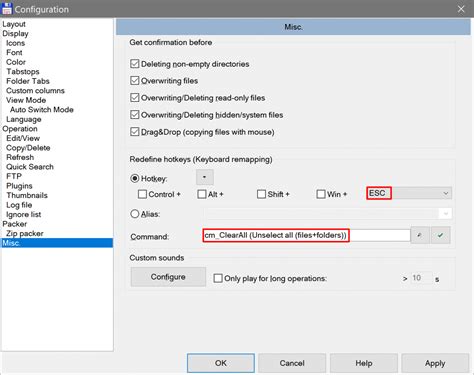
Task: Toggle Overwriting/Deleting read-only files checkbox
Action: point(135,98)
